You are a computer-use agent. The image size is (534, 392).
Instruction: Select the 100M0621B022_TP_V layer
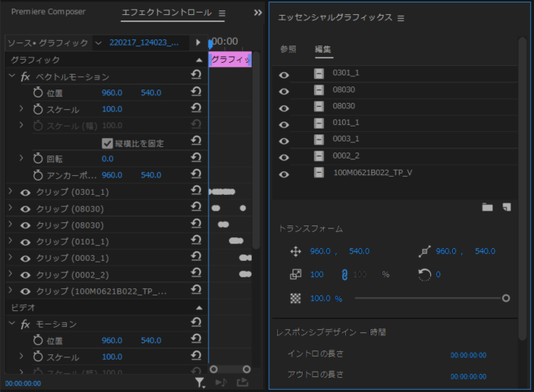373,174
